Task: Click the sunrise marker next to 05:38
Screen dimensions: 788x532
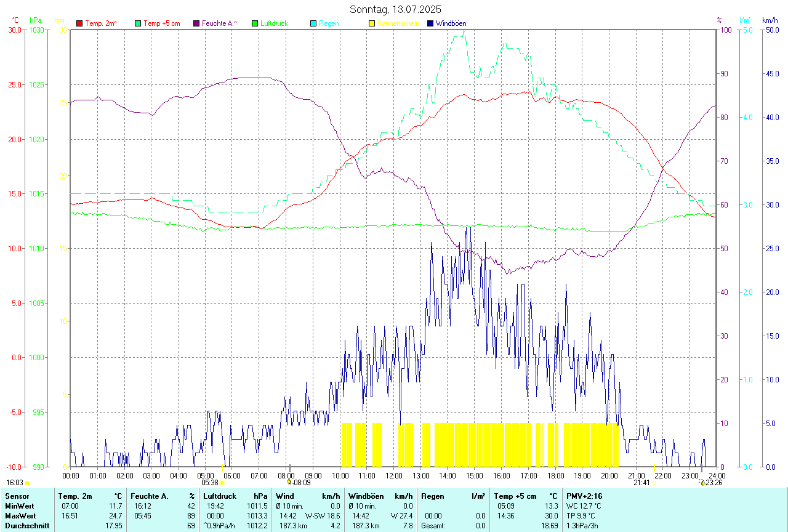Action: [x=222, y=483]
